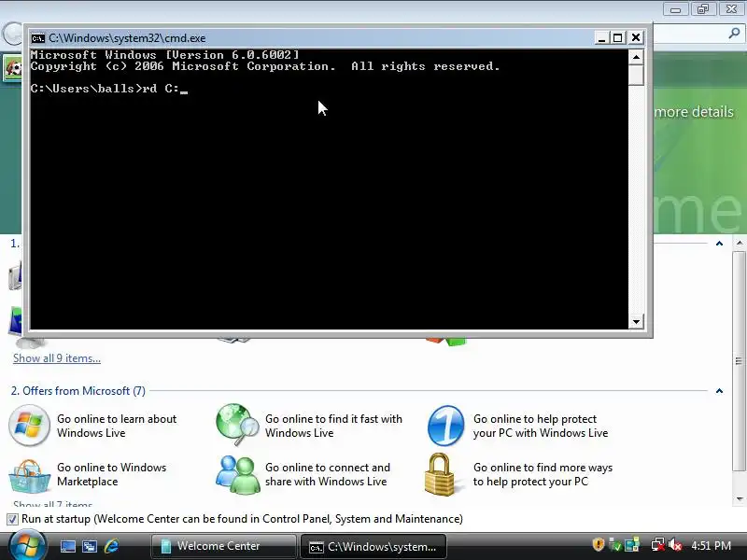Minimize the cmd.exe window

[601, 37]
